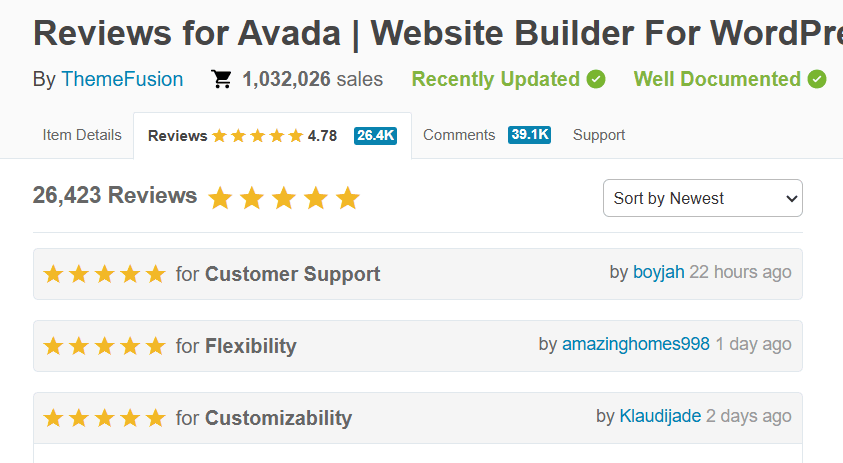Click the stars beside 26,423 Reviews heading

point(284,198)
